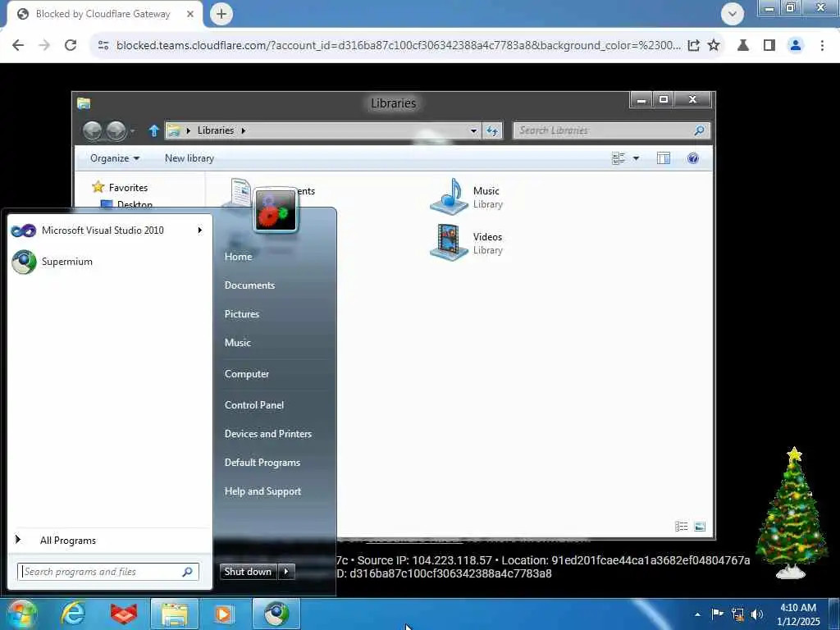Viewport: 840px width, 630px height.
Task: Open Windows Explorer from the taskbar
Action: coord(174,614)
